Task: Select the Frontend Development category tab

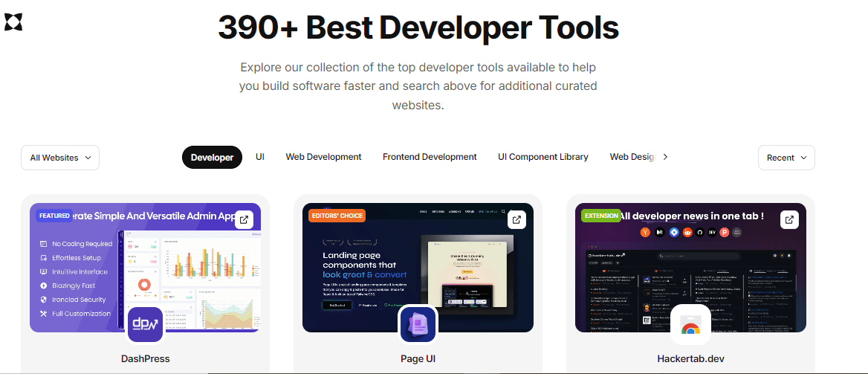Action: click(x=430, y=157)
